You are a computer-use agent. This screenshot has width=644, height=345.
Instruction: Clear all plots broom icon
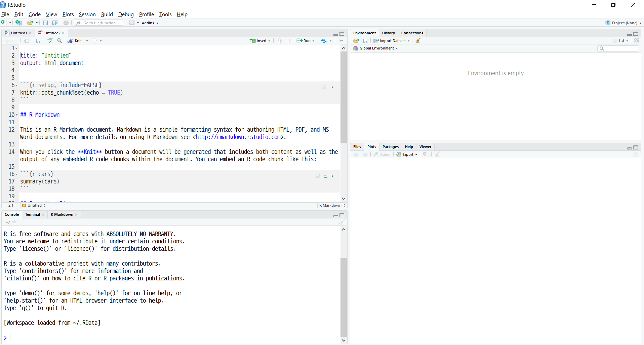437,154
